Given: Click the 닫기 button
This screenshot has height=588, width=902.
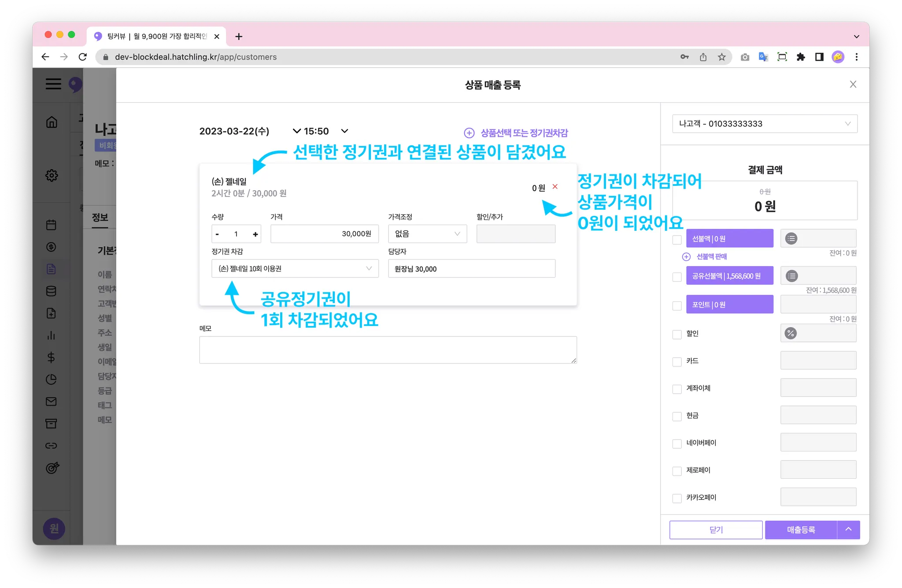Looking at the screenshot, I should coord(716,530).
